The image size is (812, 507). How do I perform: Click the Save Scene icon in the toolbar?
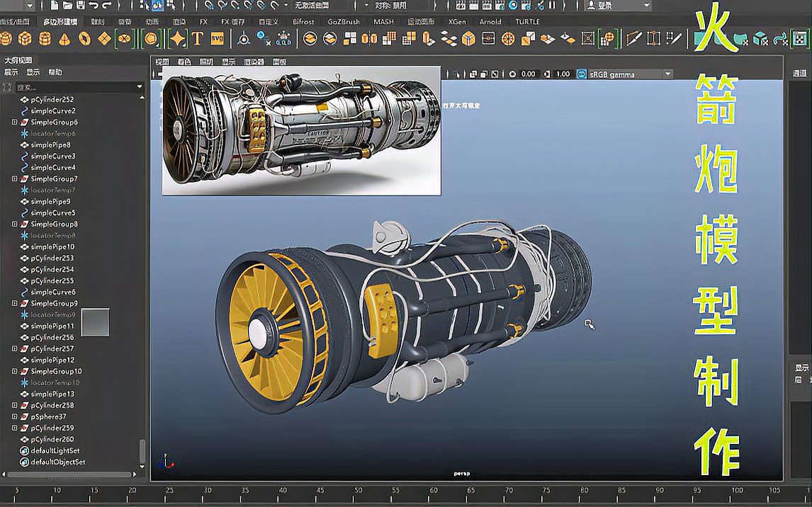(81, 5)
